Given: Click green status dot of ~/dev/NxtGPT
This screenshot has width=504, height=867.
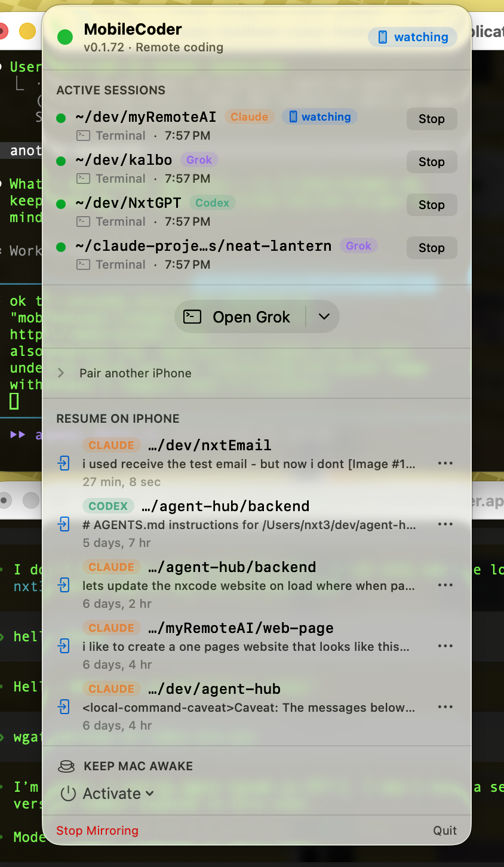Looking at the screenshot, I should click(x=61, y=204).
